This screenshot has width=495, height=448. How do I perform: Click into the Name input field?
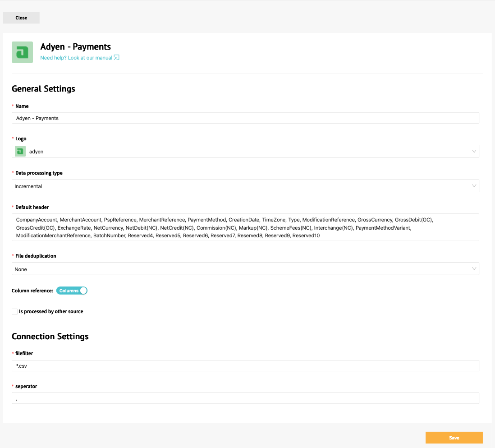245,118
